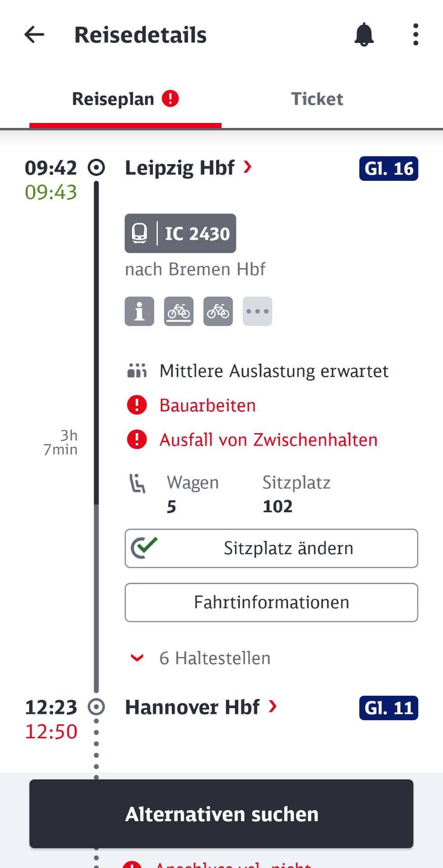Tap the info icon under IC 2430
Image resolution: width=443 pixels, height=868 pixels.
139,311
